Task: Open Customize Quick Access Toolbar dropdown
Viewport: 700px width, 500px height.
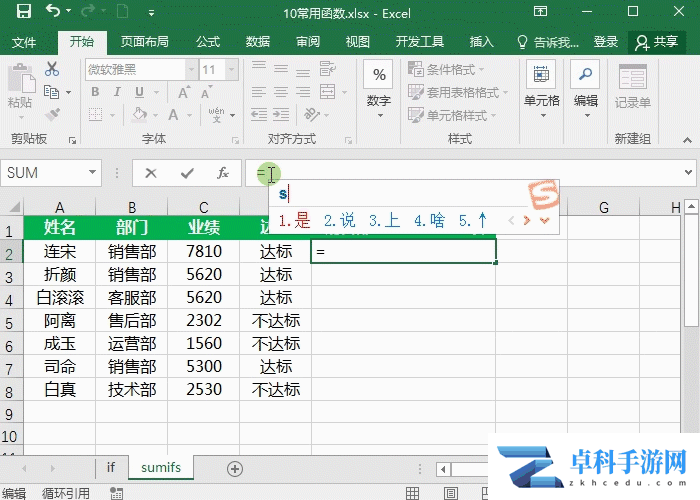Action: (x=151, y=12)
